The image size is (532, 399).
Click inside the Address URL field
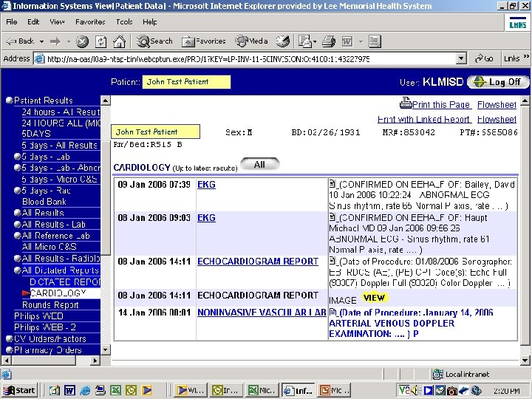tap(250, 59)
